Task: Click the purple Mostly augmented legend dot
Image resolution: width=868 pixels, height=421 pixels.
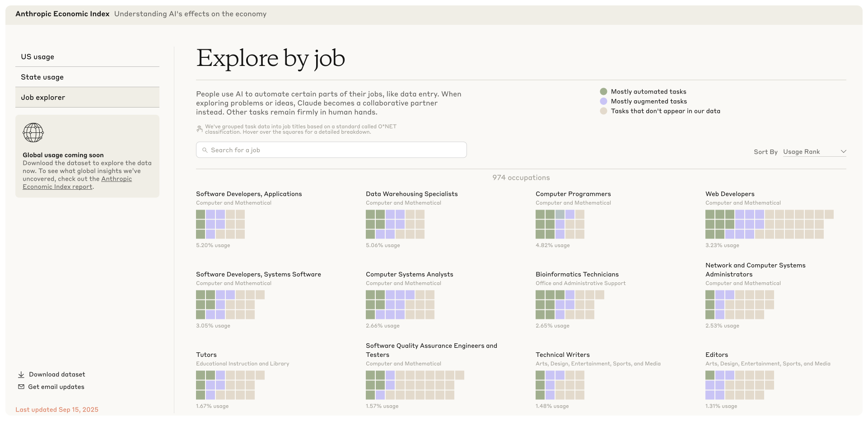Action: tap(603, 101)
